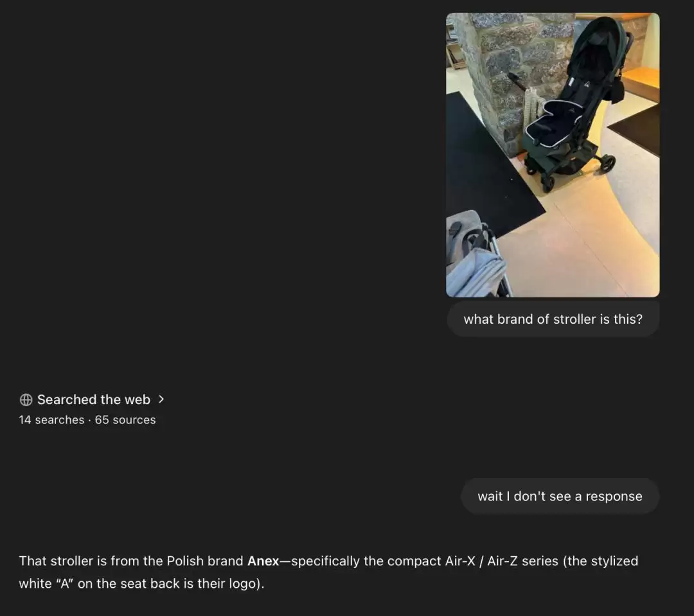Select the 'what brand of stroller is this?' message
The height and width of the screenshot is (616, 694).
click(x=553, y=319)
